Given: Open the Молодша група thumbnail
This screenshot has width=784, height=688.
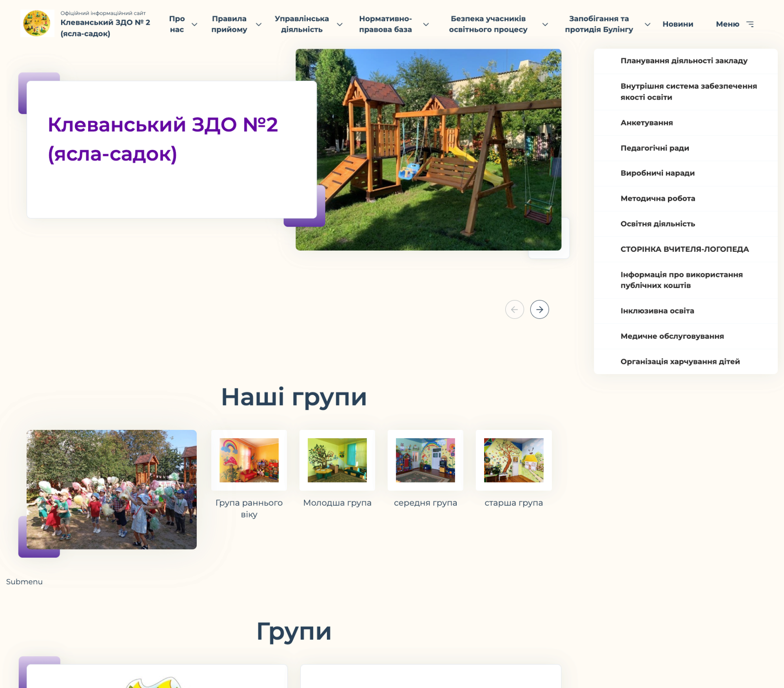Looking at the screenshot, I should coord(337,460).
